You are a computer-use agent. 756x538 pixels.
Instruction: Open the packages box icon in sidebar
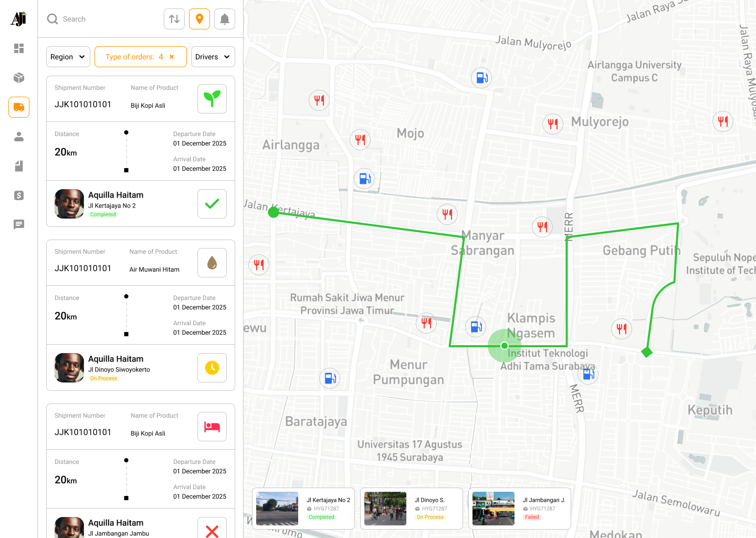19,78
